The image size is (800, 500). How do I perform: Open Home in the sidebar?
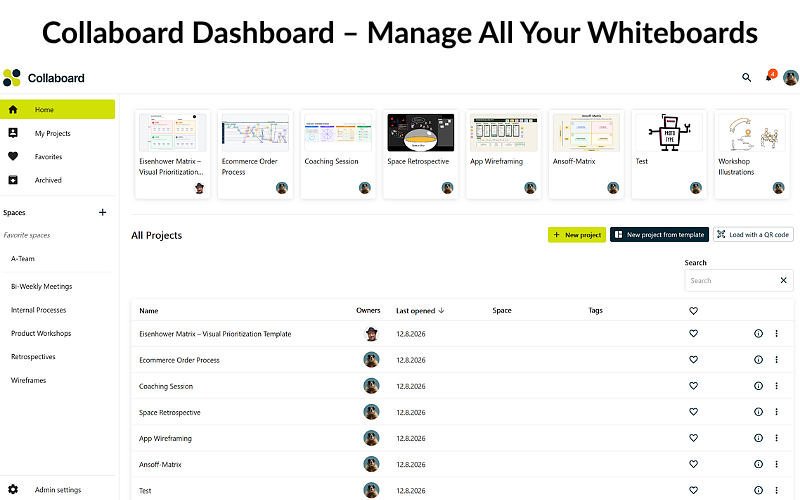(58, 109)
